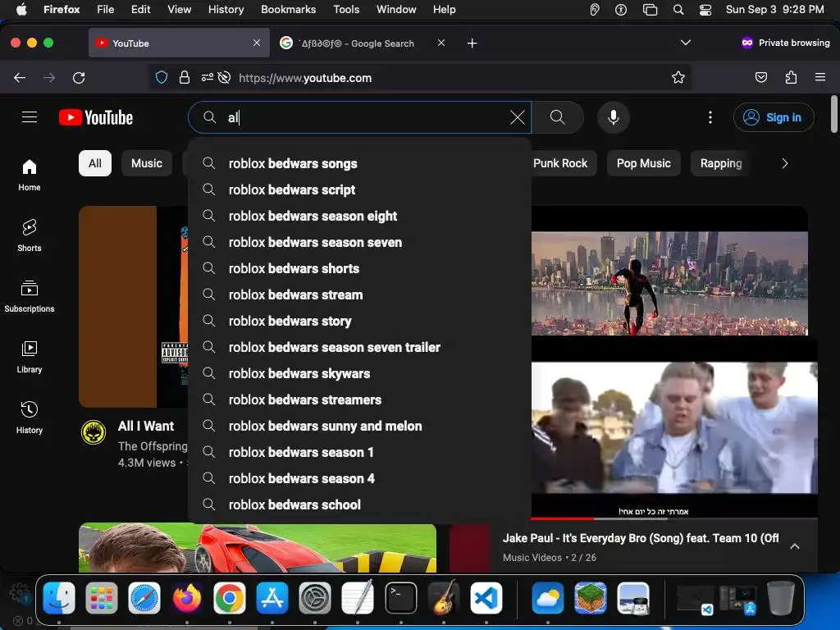
Task: Choose suggestion roblox bedwars season seven
Action: click(359, 242)
